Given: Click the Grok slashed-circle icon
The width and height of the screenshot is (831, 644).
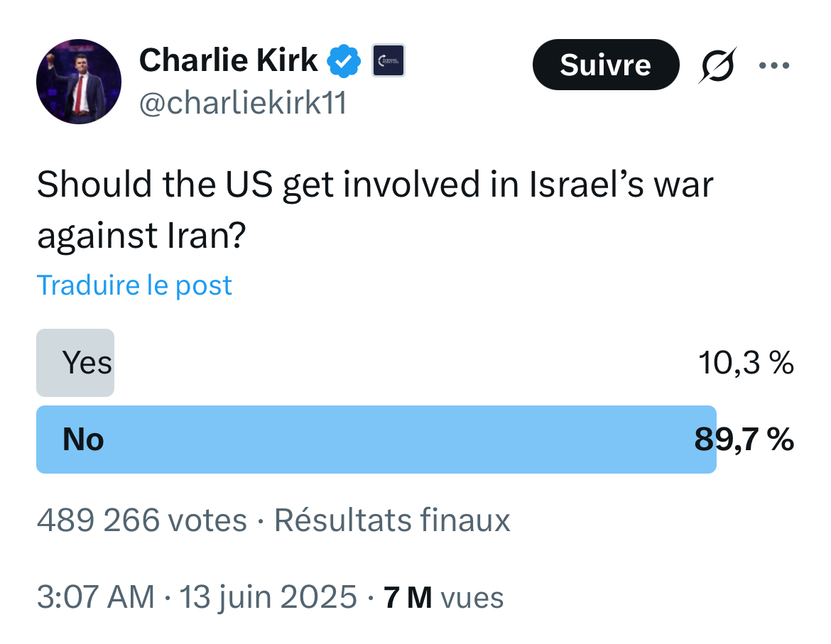Looking at the screenshot, I should click(717, 65).
